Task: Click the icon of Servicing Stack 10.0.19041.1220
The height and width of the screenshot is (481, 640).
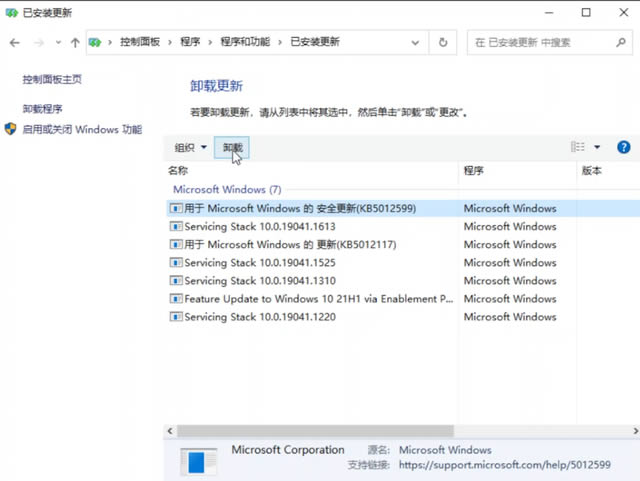Action: [x=176, y=317]
